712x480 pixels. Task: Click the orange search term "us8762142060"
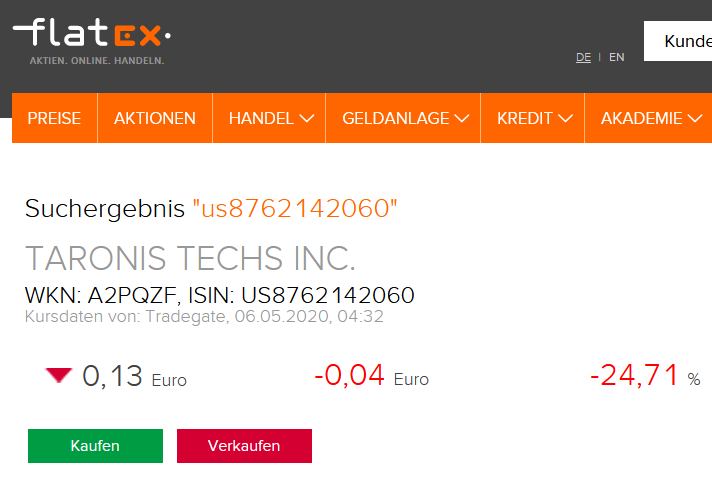[295, 209]
